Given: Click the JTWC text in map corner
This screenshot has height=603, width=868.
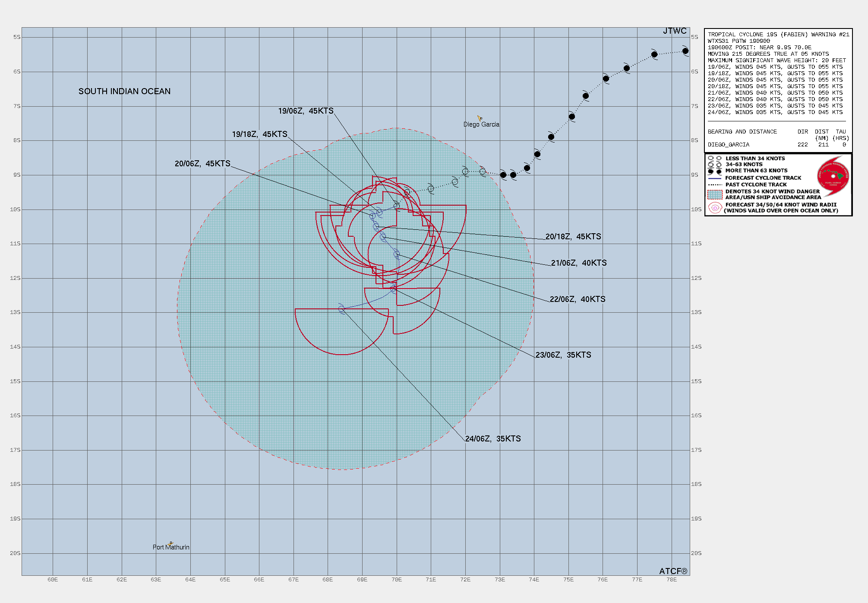Looking at the screenshot, I should click(674, 31).
